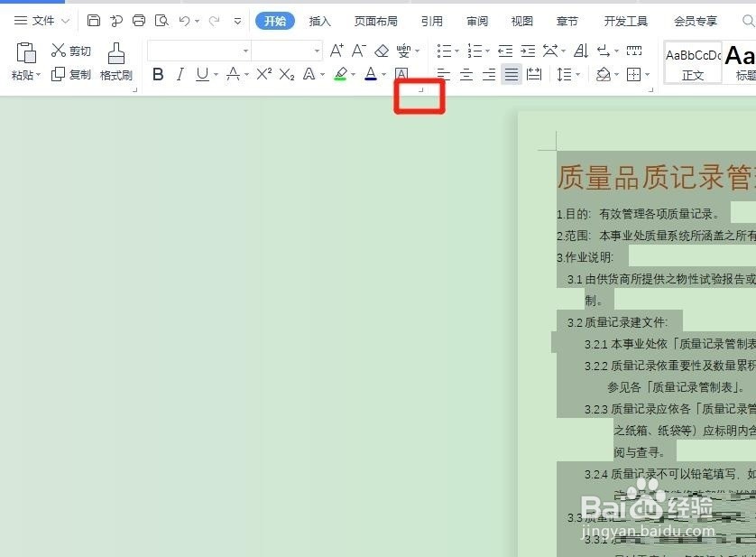Image resolution: width=756 pixels, height=557 pixels.
Task: Switch to the 引用 tab
Action: pyautogui.click(x=431, y=22)
